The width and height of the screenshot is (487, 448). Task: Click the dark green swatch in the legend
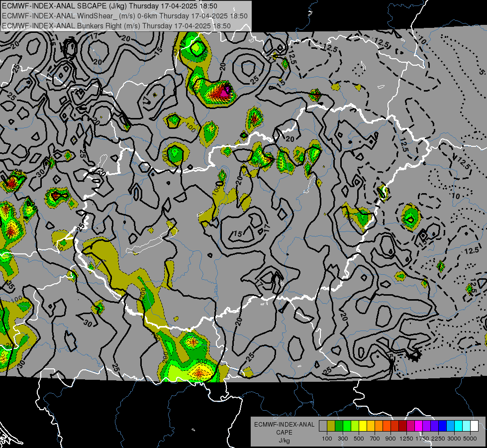(x=339, y=426)
